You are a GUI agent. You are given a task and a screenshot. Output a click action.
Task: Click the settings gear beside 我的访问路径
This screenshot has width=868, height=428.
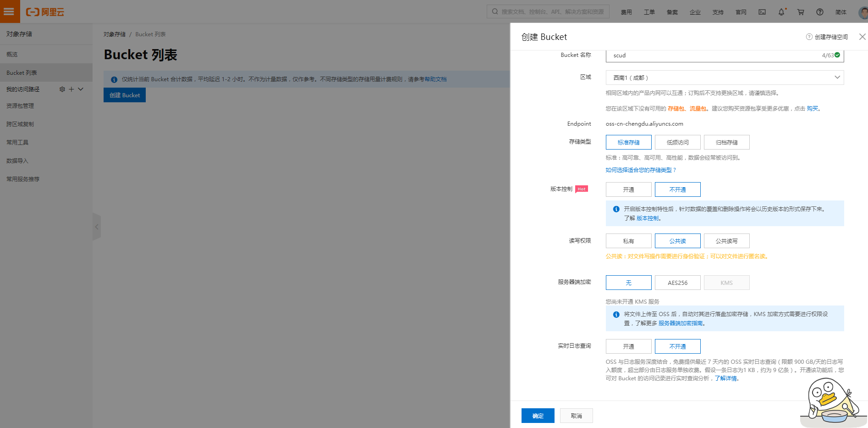62,89
